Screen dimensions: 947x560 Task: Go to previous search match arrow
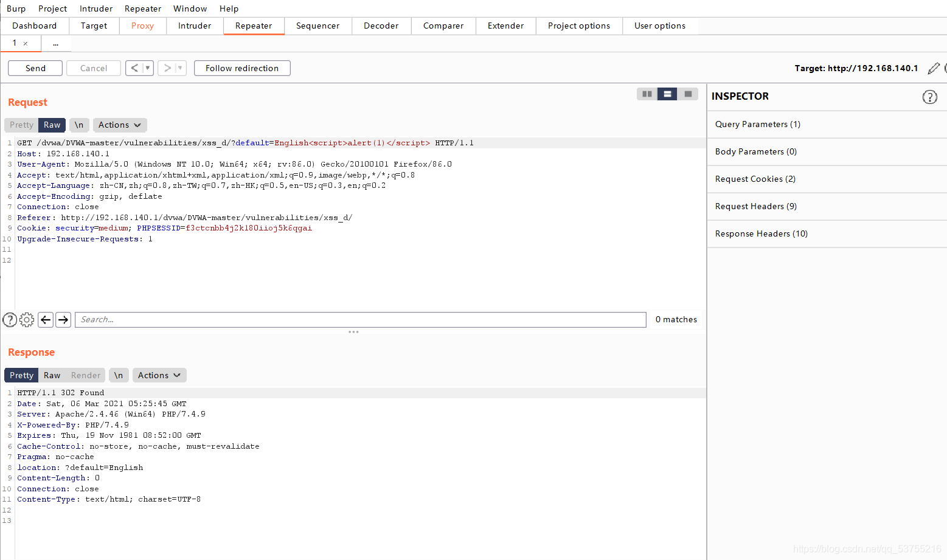click(46, 320)
